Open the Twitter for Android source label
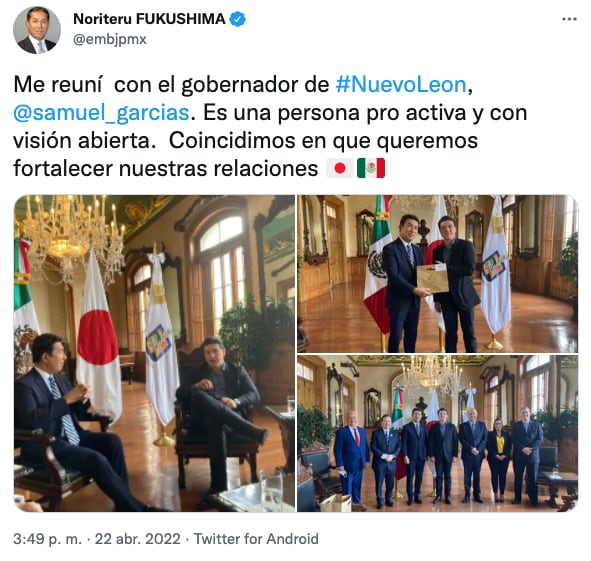Screen dimensions: 591x561 click(x=256, y=539)
